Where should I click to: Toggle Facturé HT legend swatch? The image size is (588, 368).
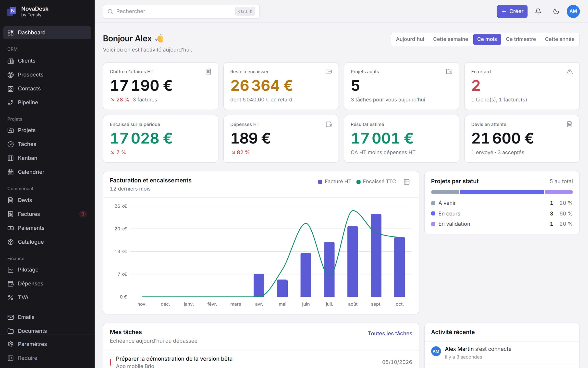[x=320, y=182]
